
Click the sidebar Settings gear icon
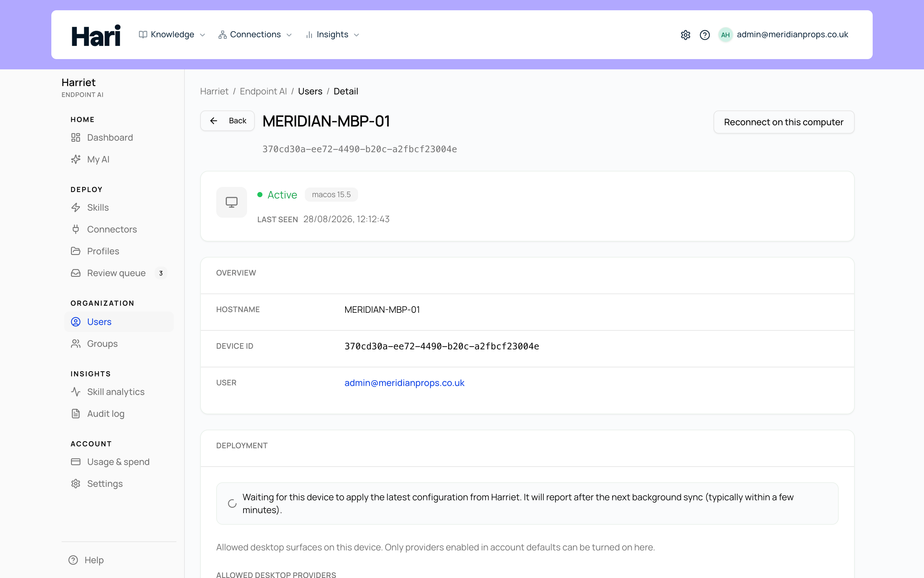pyautogui.click(x=76, y=484)
